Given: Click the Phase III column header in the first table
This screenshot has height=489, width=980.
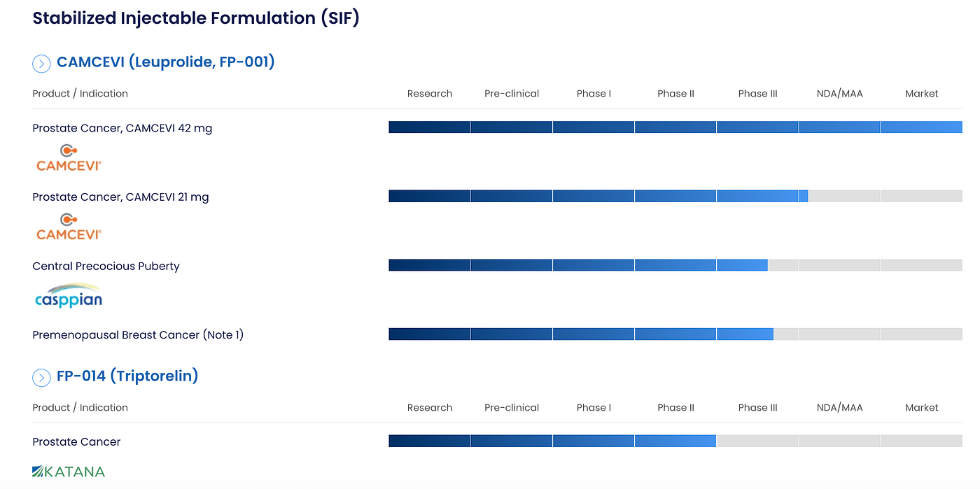Looking at the screenshot, I should coord(757,94).
